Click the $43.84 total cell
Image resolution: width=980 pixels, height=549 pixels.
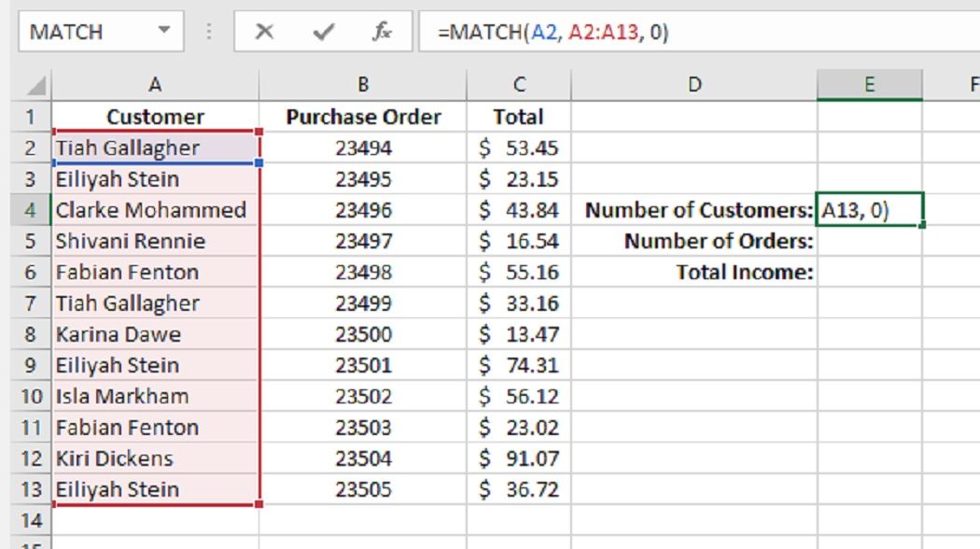pyautogui.click(x=519, y=210)
